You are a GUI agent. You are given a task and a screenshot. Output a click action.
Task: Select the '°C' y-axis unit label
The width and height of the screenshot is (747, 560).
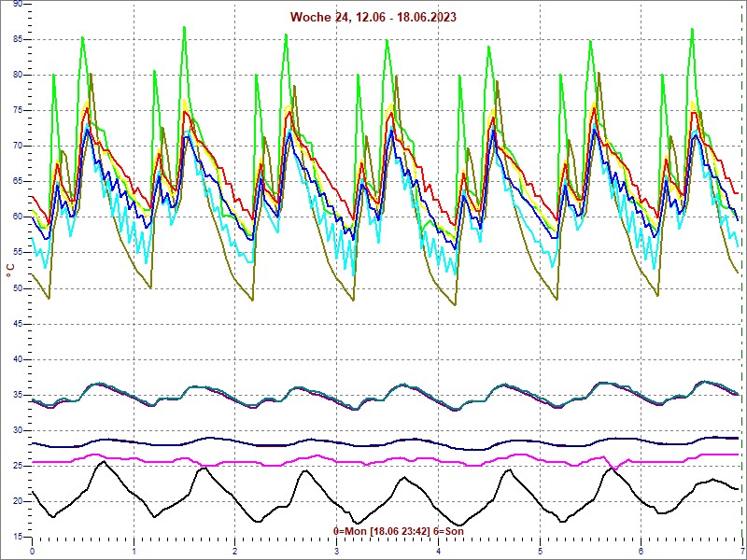pyautogui.click(x=10, y=271)
